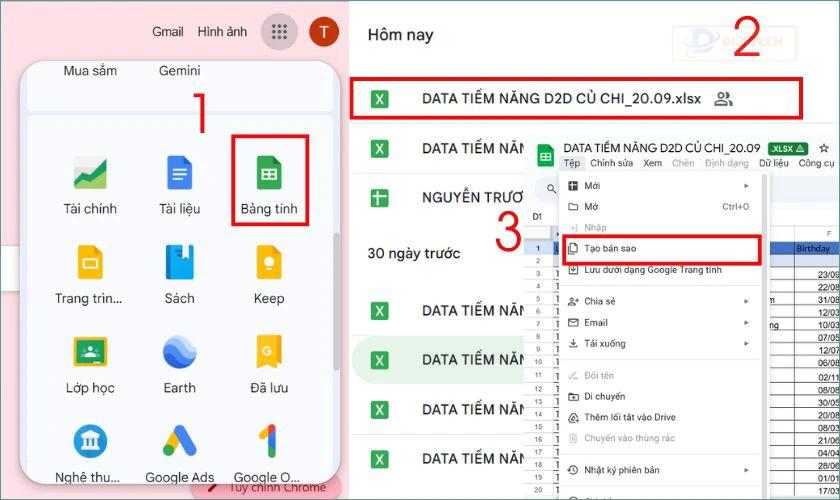Choose Tạo bản sao
Image resolution: width=840 pixels, height=500 pixels.
(661, 249)
